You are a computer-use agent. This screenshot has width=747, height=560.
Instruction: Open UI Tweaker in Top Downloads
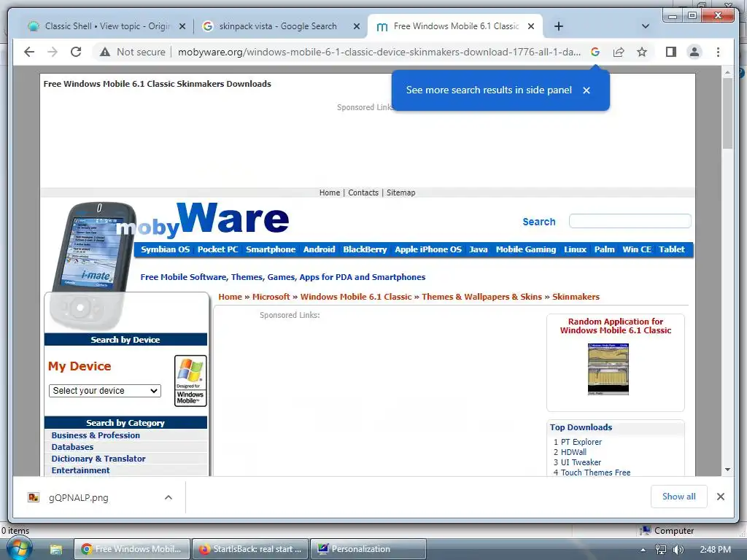(x=581, y=462)
